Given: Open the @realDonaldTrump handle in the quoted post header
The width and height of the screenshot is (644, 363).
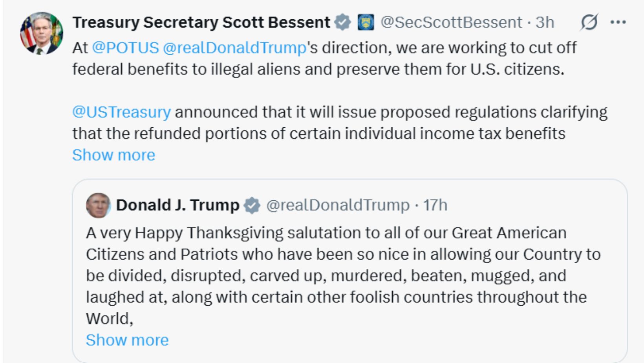Looking at the screenshot, I should click(x=338, y=205).
